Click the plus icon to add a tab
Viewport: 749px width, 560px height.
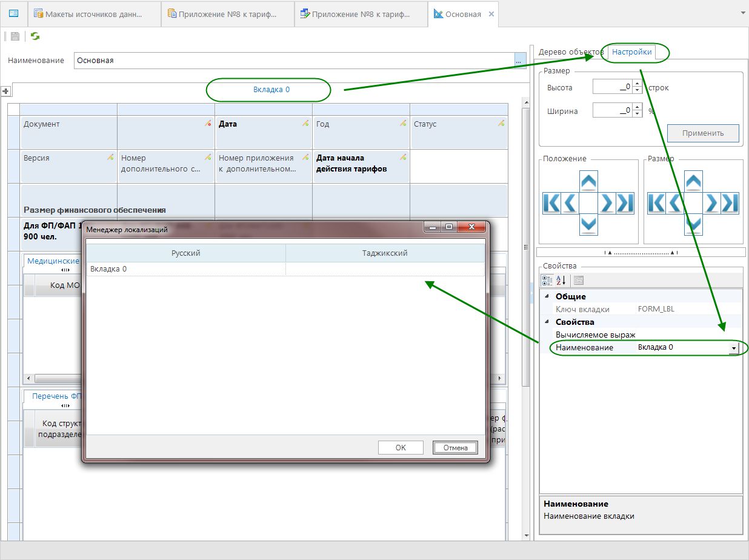tap(6, 91)
